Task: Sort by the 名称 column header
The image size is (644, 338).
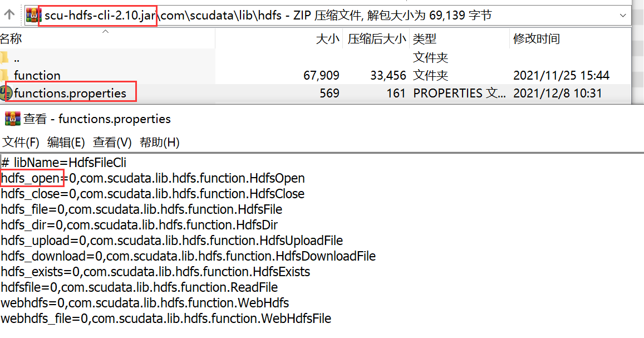Action: pos(11,39)
